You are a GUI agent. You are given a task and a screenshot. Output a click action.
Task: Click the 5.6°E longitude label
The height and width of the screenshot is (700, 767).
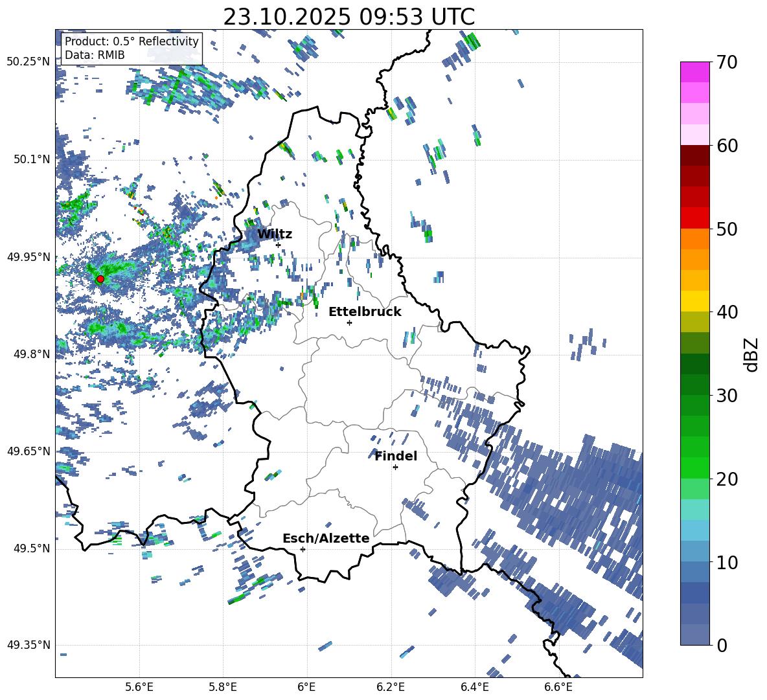pos(139,687)
